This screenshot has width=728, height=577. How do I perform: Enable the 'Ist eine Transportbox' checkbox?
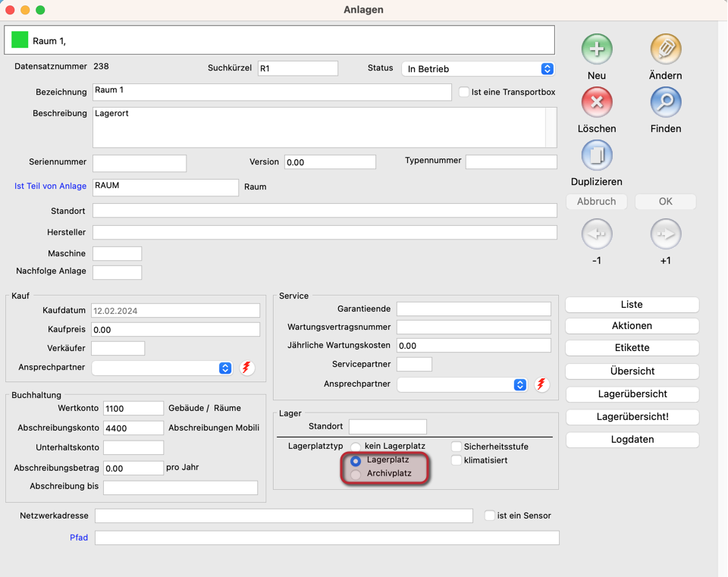click(464, 93)
